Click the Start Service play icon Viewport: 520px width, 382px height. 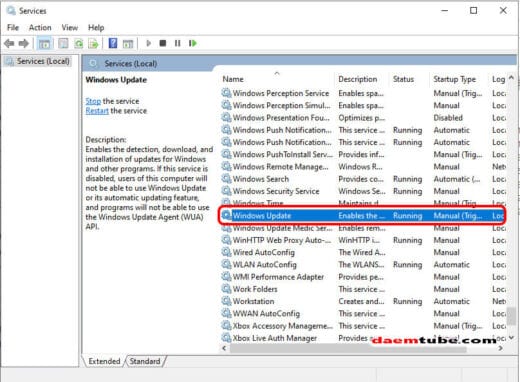pos(149,43)
